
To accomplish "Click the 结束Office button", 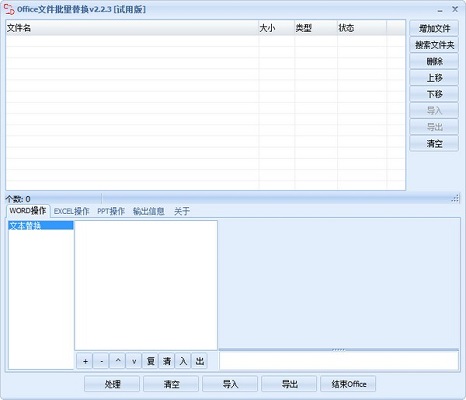I will (x=348, y=384).
